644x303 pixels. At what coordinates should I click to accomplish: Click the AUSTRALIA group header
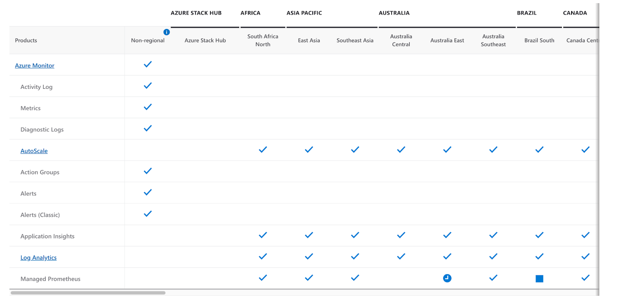(394, 13)
